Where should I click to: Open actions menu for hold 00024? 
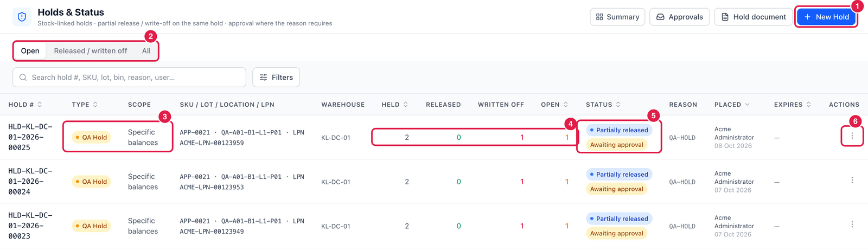852,180
